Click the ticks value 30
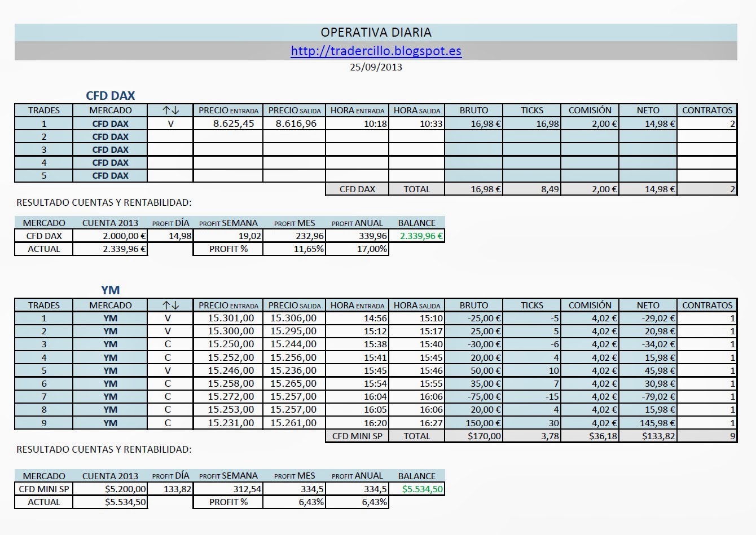756x535 pixels. 553,423
